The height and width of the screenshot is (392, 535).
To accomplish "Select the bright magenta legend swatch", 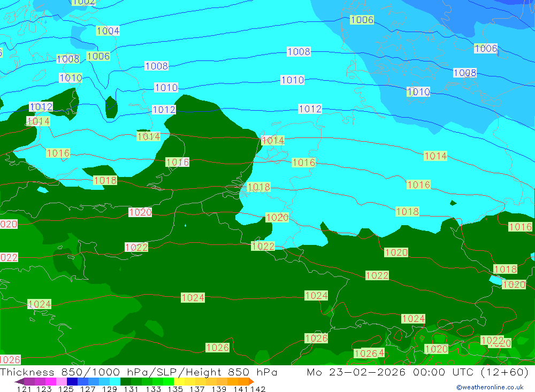I will pyautogui.click(x=50, y=382).
